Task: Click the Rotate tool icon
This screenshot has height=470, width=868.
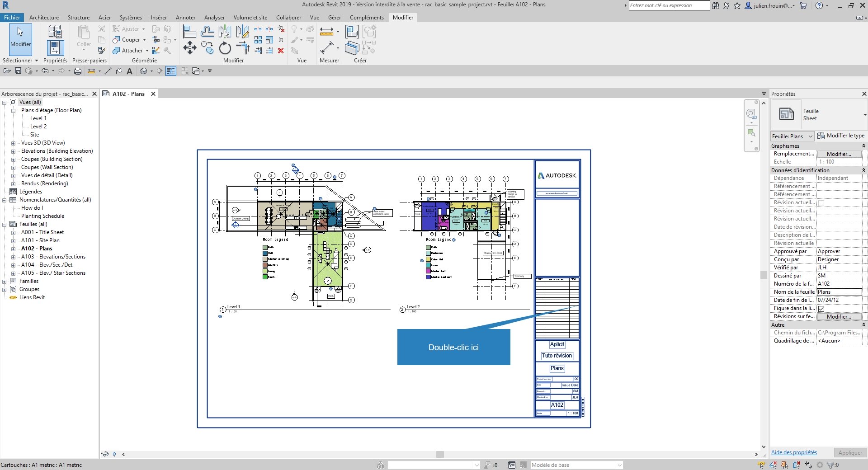Action: click(225, 48)
